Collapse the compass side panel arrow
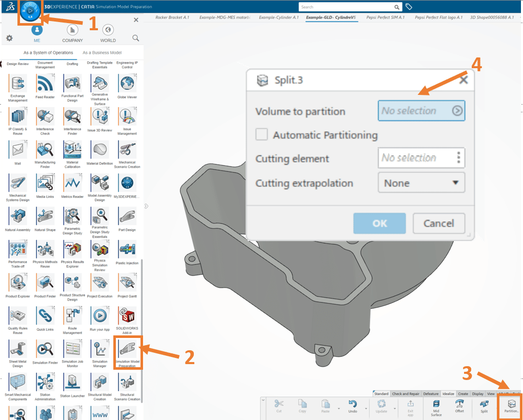 coord(147,206)
